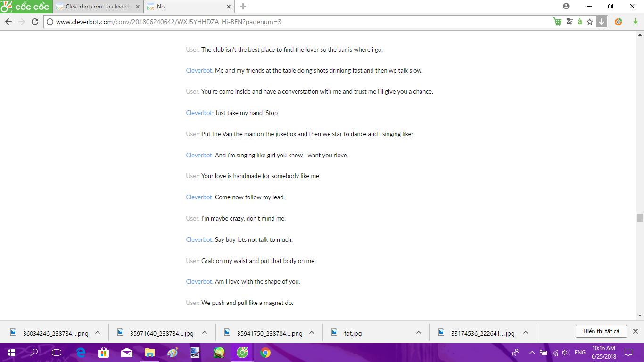Reload the current page

point(35,22)
